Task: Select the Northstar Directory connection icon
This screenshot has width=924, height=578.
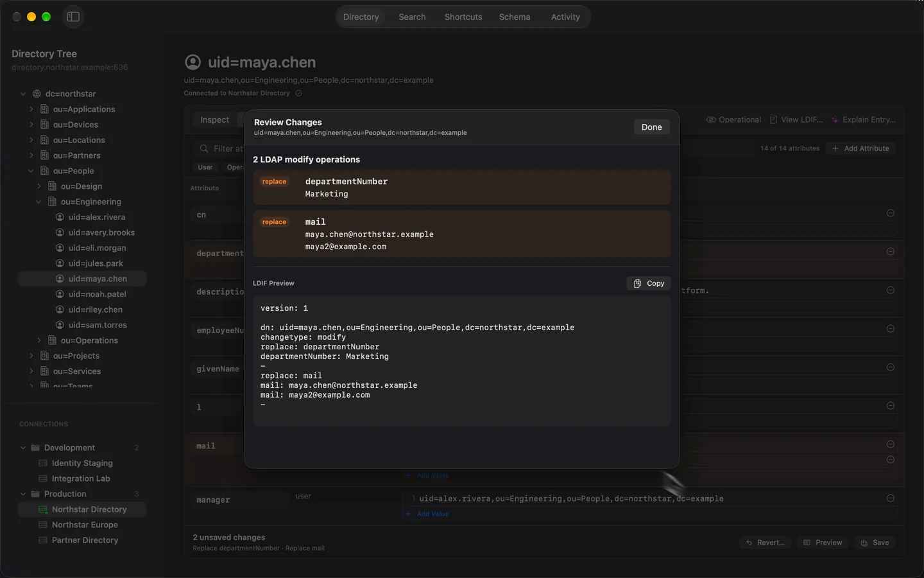Action: [x=43, y=509]
